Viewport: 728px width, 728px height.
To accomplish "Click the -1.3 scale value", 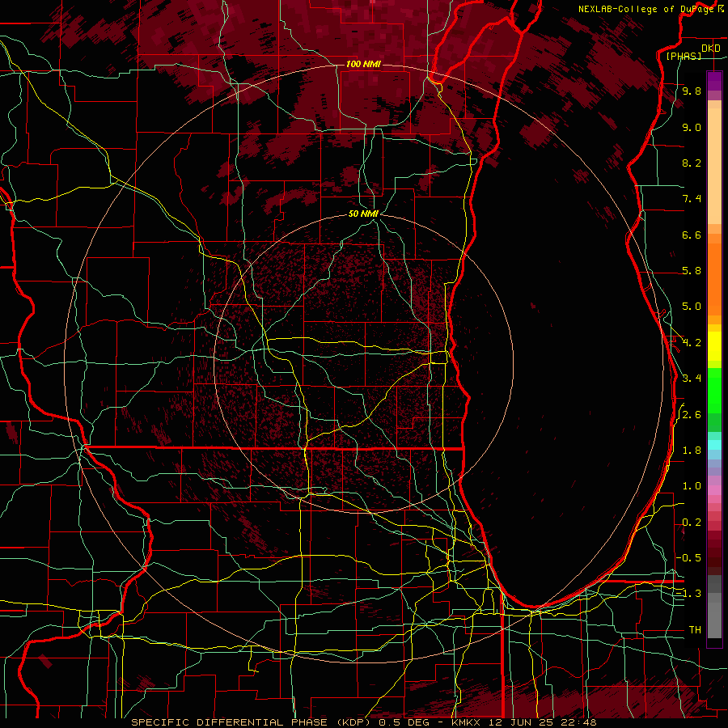I will point(688,594).
